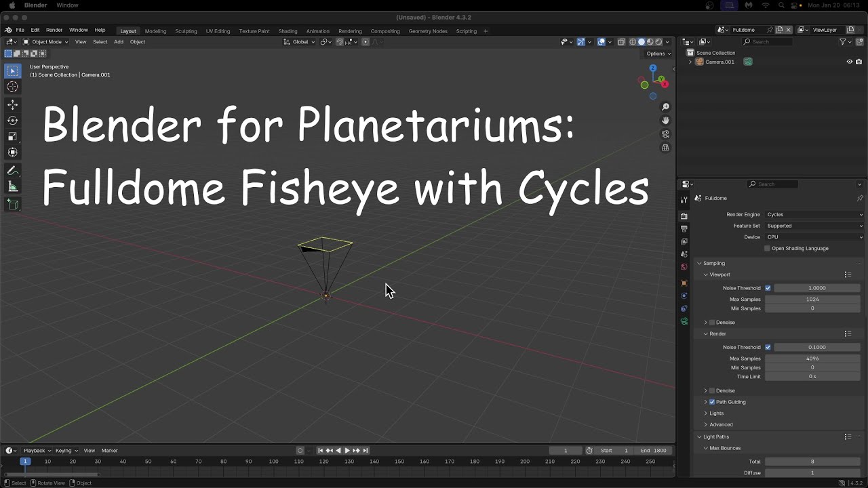Open the Global transform orientation dropdown
Image resolution: width=868 pixels, height=488 pixels.
(300, 42)
